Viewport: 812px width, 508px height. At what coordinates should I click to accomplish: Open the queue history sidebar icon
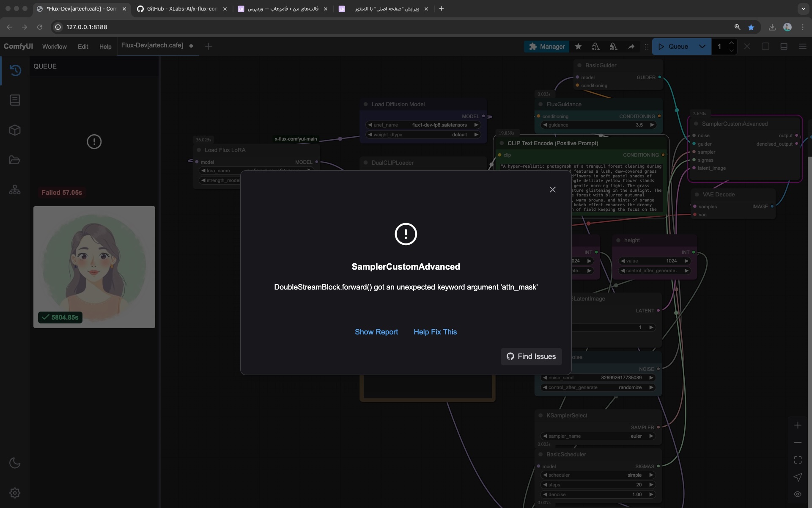pyautogui.click(x=15, y=70)
